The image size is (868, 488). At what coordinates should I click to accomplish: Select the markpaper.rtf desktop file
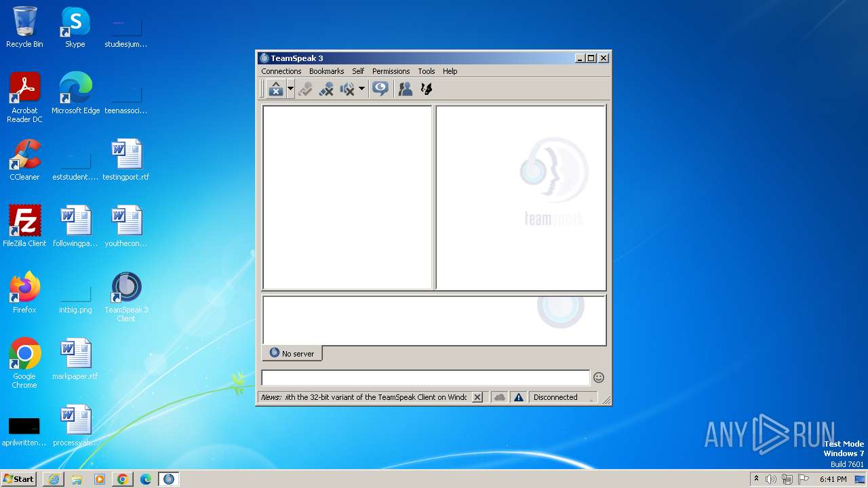[x=75, y=359]
